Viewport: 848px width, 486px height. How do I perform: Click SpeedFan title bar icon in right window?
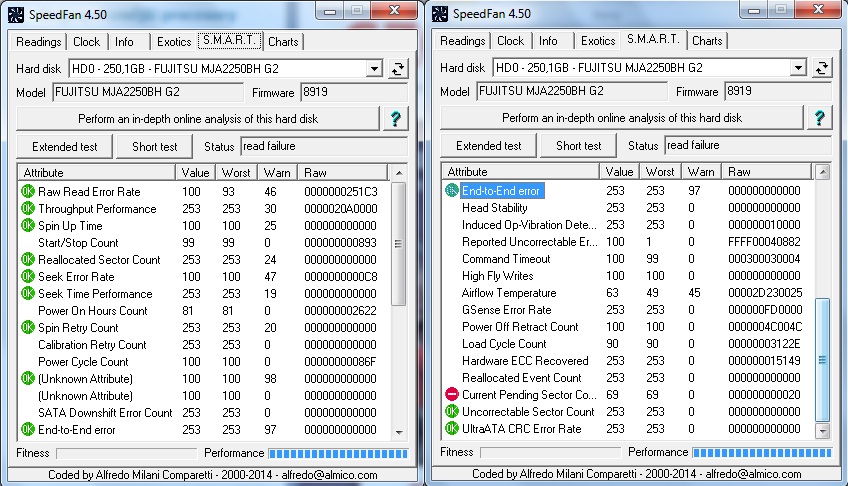pos(440,14)
